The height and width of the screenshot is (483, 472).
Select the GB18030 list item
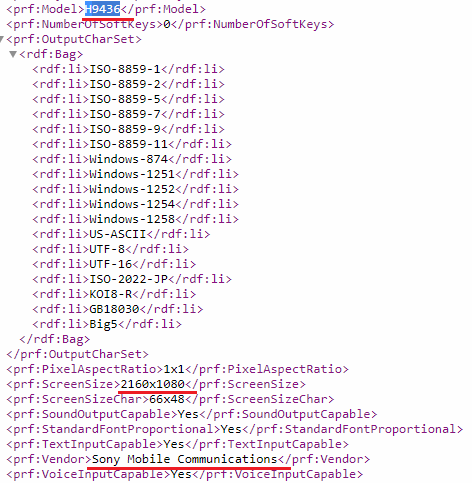coord(114,309)
